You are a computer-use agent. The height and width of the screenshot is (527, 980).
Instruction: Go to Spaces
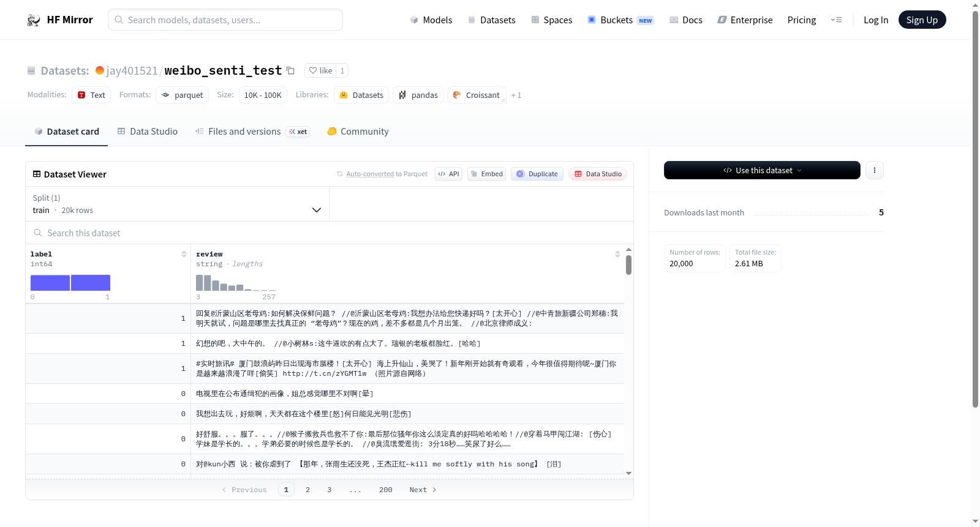coord(552,20)
